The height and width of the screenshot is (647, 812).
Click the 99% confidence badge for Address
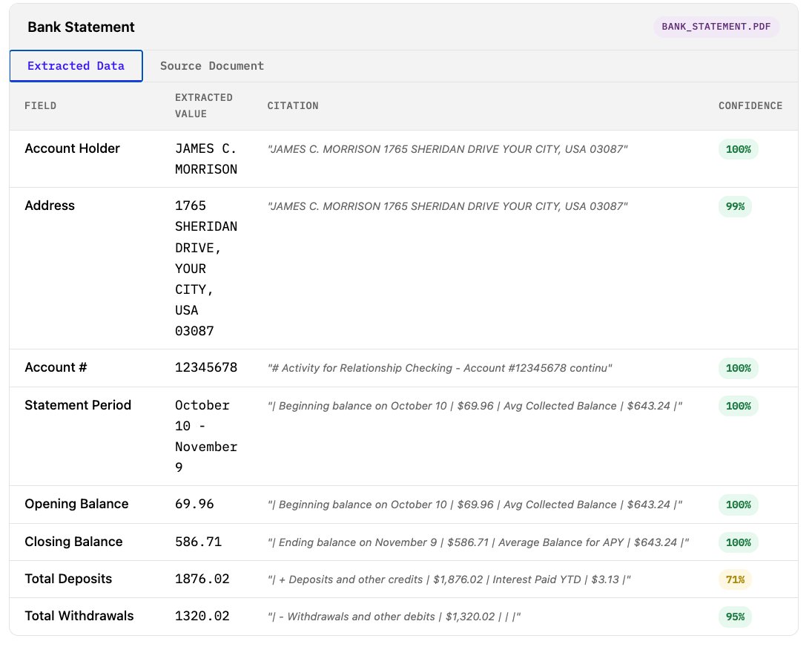(734, 206)
